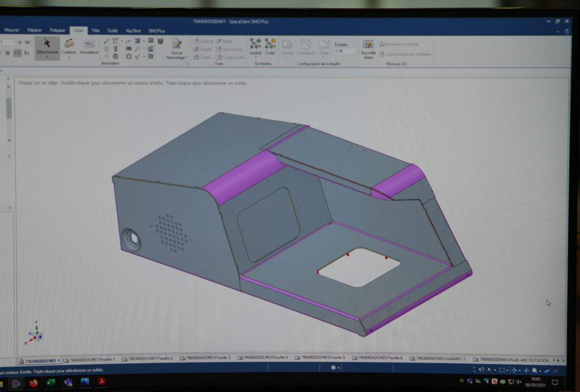Open the 79600650DEM01/Feuille 4 sheet tab
Screen dimensions: 580x392
click(x=262, y=358)
